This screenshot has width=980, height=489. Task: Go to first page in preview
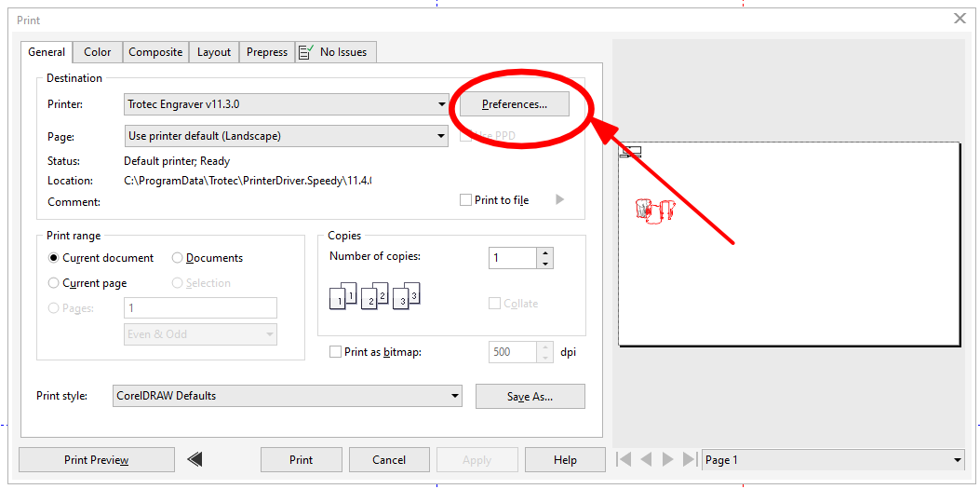pyautogui.click(x=624, y=459)
